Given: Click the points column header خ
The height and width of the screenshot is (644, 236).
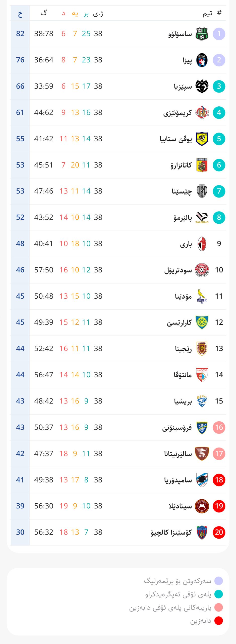Looking at the screenshot, I should [x=20, y=14].
